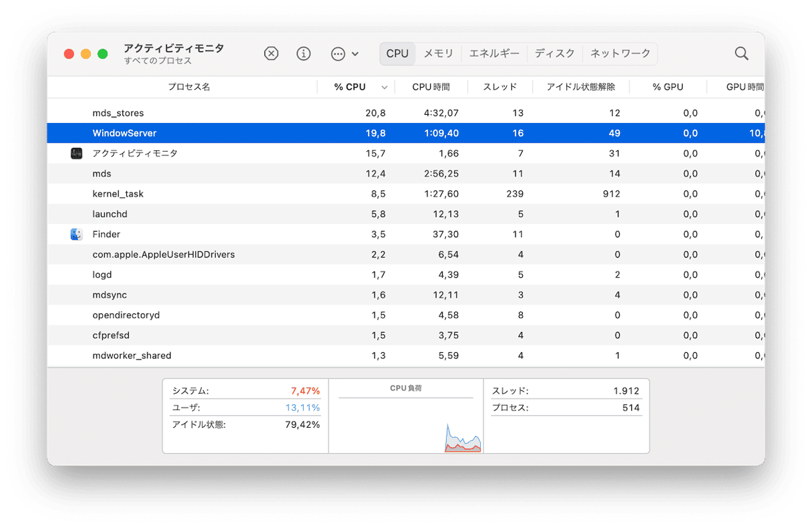
Task: Click the アイドル状態解除 column header
Action: coord(580,87)
